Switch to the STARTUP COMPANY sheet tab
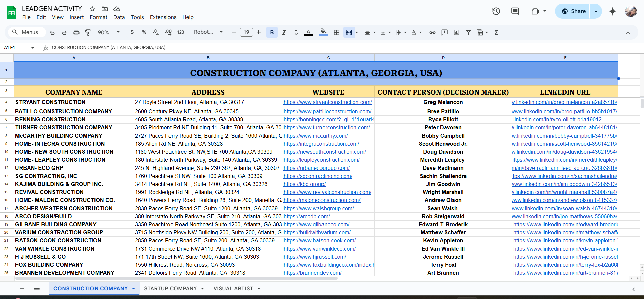Screen dimensions: 644x299 coord(170,289)
